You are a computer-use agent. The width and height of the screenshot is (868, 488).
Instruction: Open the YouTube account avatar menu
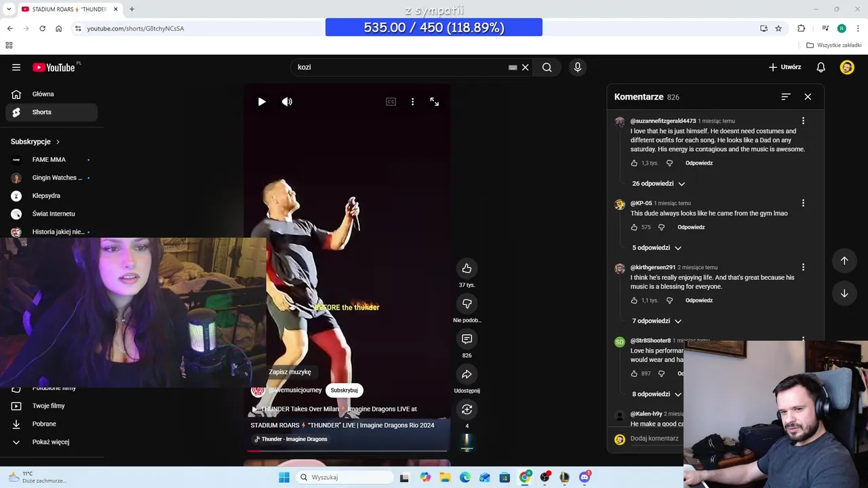pyautogui.click(x=847, y=67)
